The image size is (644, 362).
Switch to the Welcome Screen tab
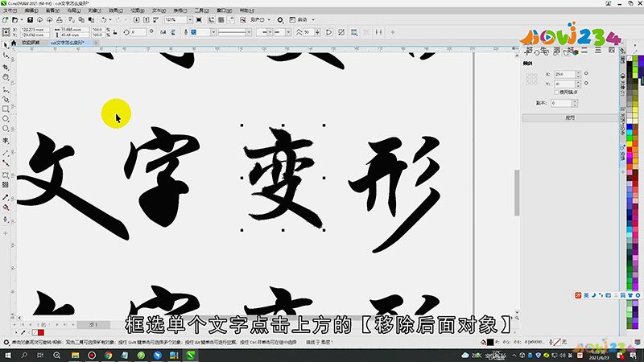pos(31,43)
